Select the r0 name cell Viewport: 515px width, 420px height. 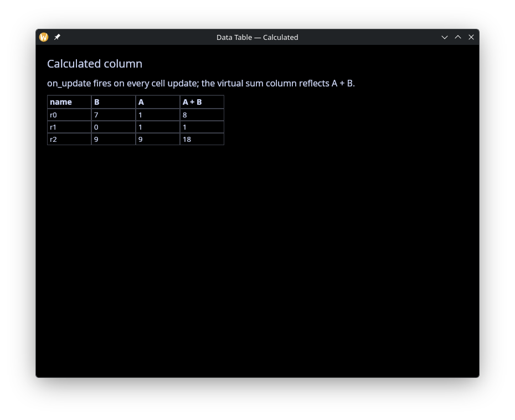[69, 115]
